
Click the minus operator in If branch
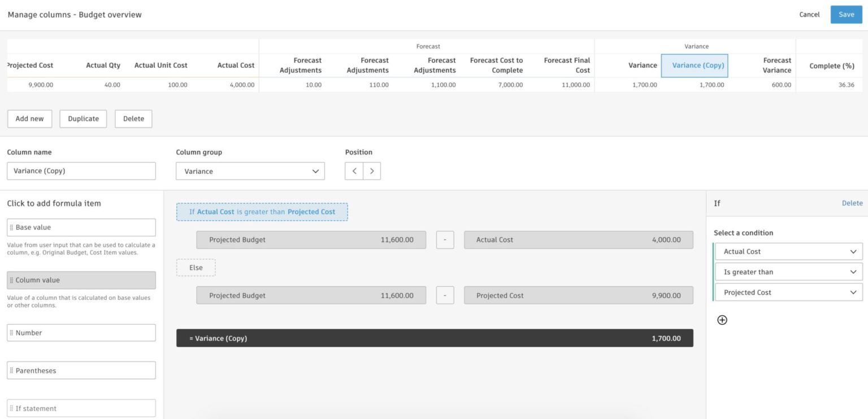click(445, 240)
